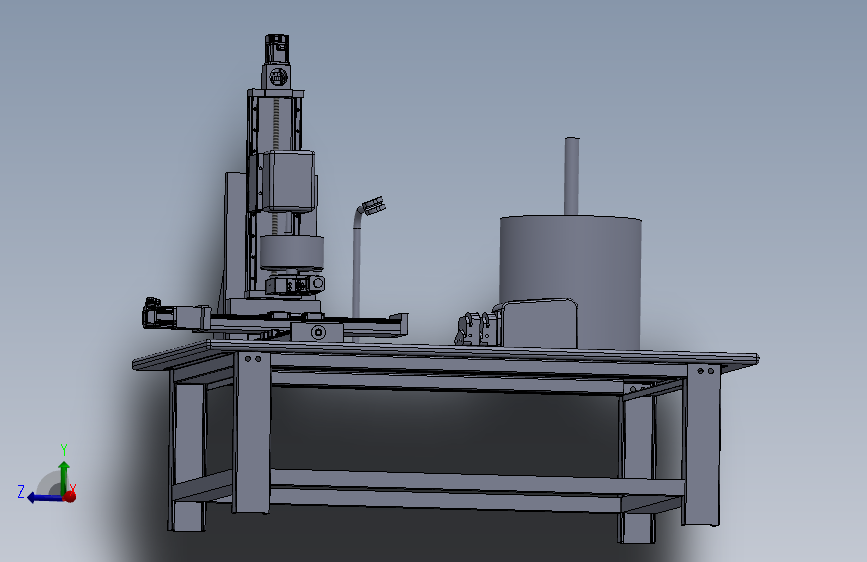
Task: Select the large cylindrical tank on the table
Action: 571,282
